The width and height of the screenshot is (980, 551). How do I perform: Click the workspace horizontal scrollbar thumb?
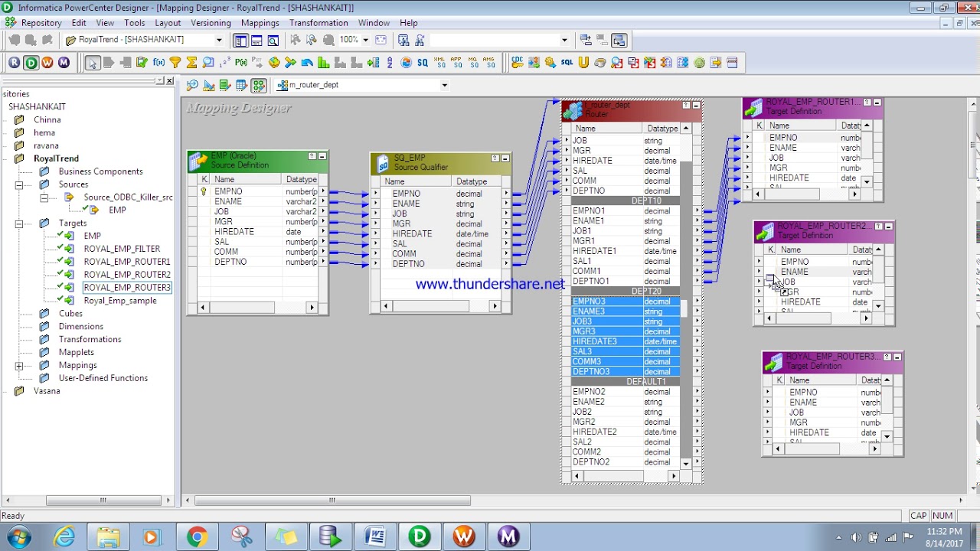[332, 500]
